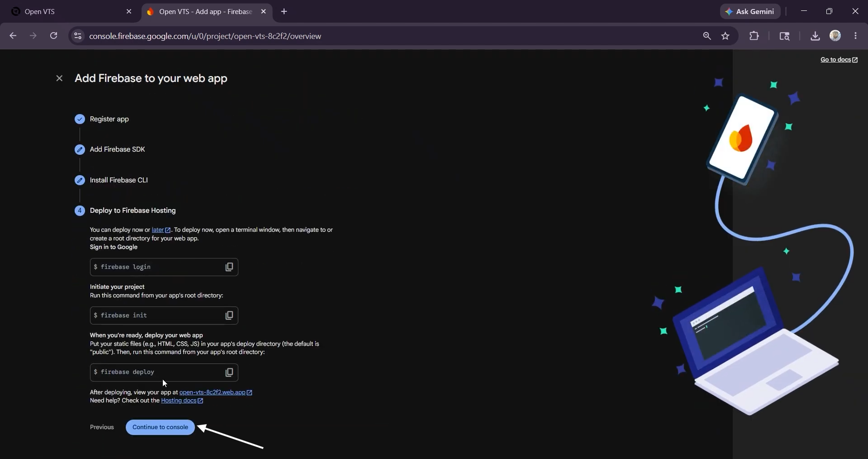This screenshot has width=868, height=459.
Task: Close the Open VTS tab
Action: coord(129,12)
